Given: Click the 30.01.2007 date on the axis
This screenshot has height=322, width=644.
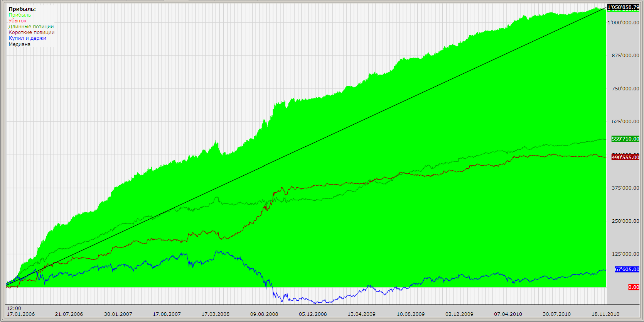Looking at the screenshot, I should pos(118,314).
